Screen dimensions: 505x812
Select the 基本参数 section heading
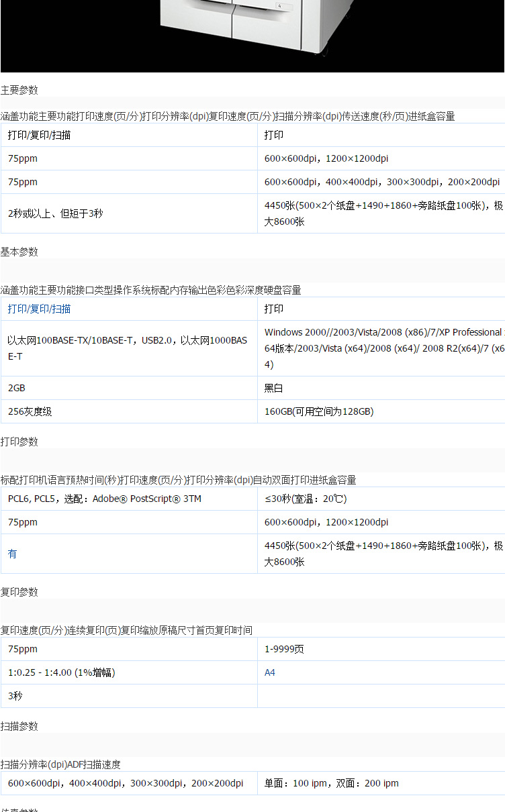tap(19, 252)
